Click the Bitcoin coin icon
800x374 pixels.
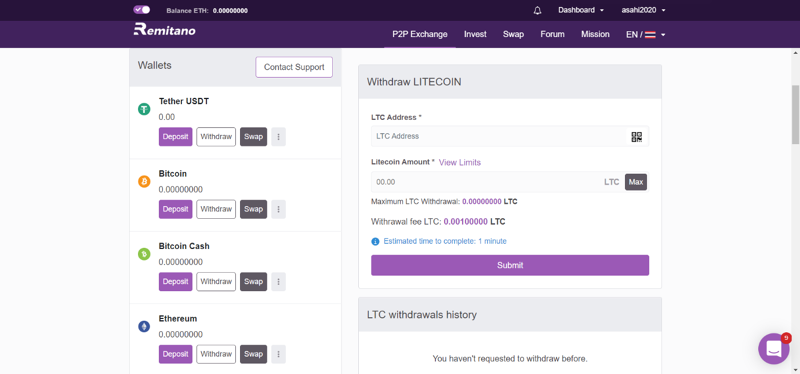(144, 181)
